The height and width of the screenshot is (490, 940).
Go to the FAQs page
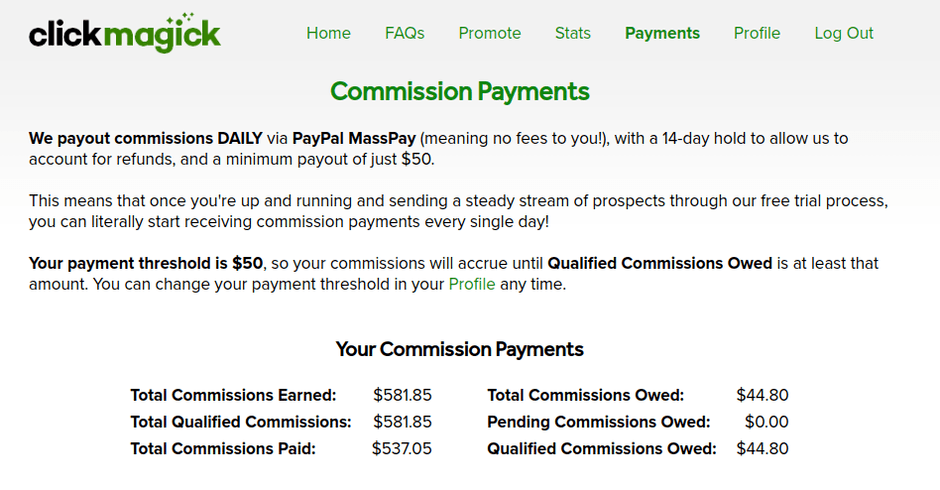tap(405, 33)
